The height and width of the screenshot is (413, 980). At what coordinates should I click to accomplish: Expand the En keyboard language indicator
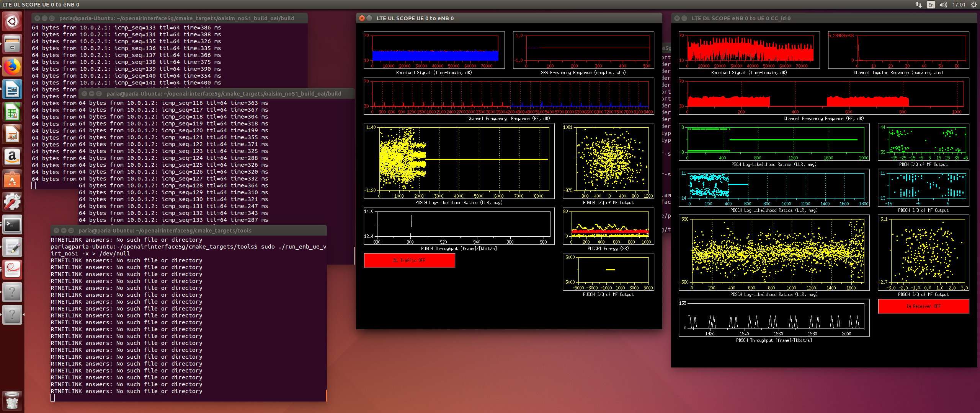(x=931, y=5)
